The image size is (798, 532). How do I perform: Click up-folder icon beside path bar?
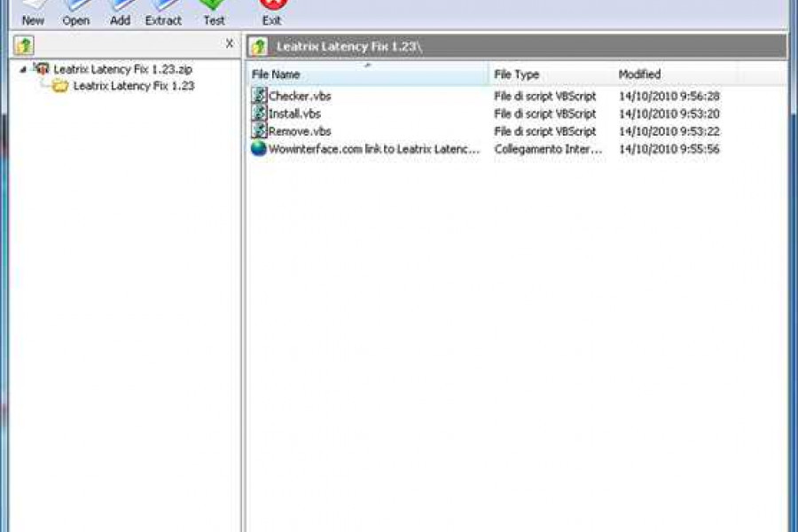259,46
